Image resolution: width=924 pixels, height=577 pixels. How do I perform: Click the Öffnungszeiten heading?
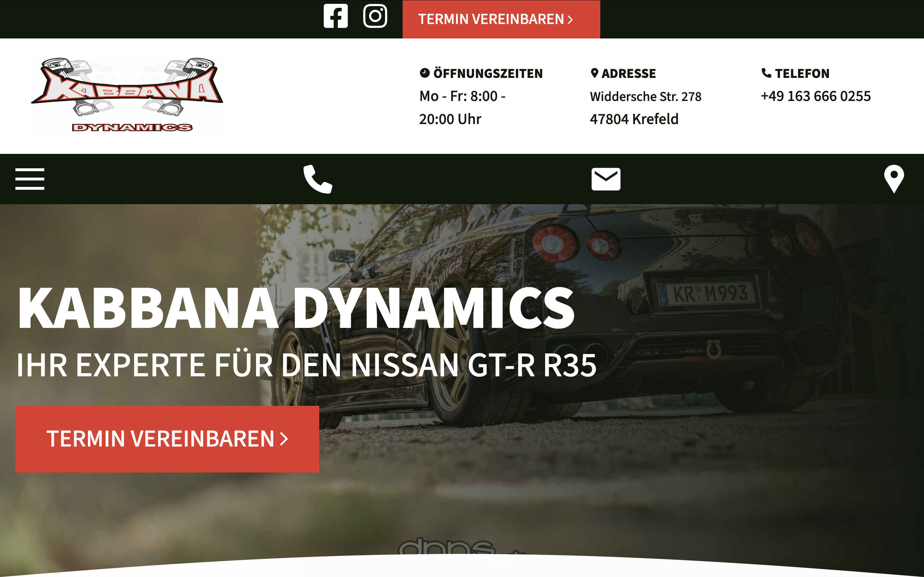tap(488, 73)
